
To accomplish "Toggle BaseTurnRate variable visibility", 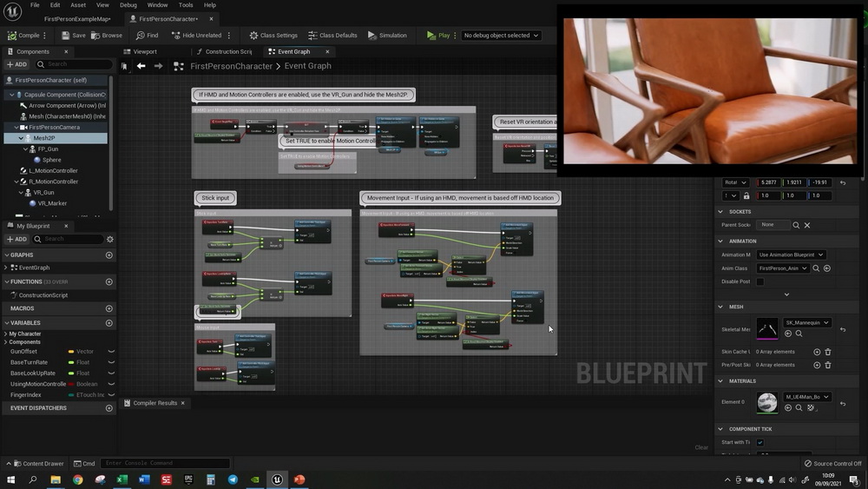I will coord(111,363).
